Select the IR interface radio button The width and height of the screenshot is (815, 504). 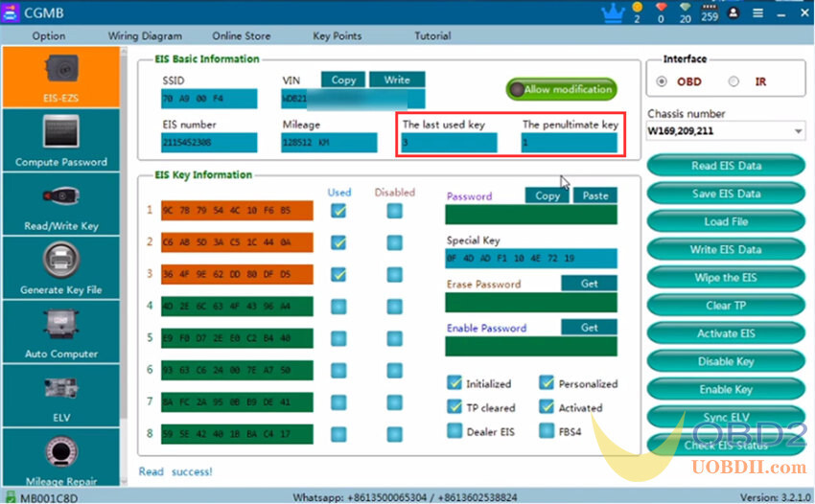pyautogui.click(x=733, y=81)
